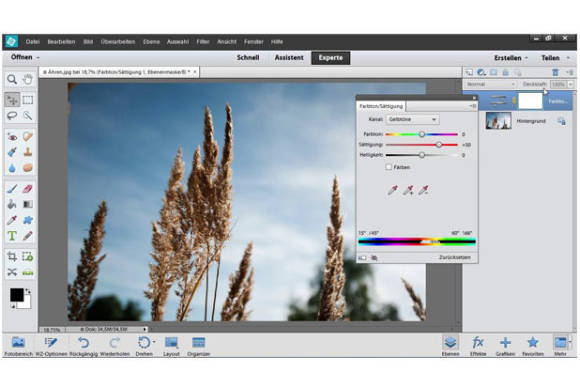Viewport: 580px width, 388px height.
Task: Open the Öffnen dropdown arrow
Action: click(38, 58)
